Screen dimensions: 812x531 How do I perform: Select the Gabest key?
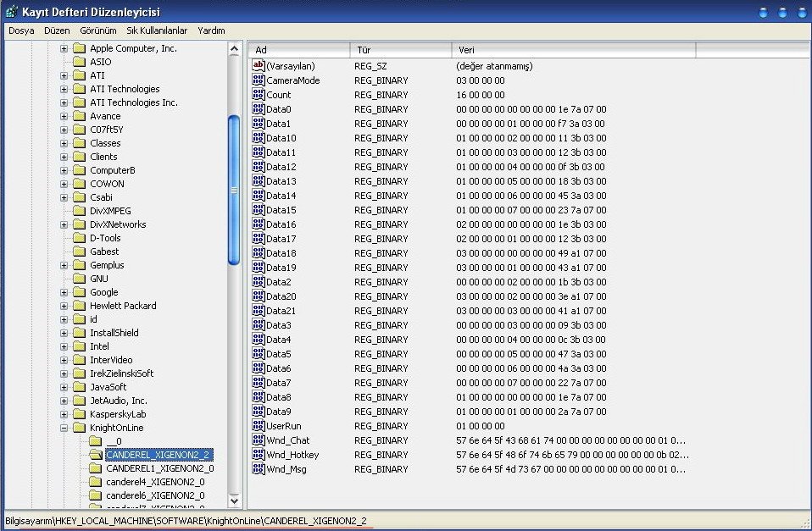click(104, 251)
